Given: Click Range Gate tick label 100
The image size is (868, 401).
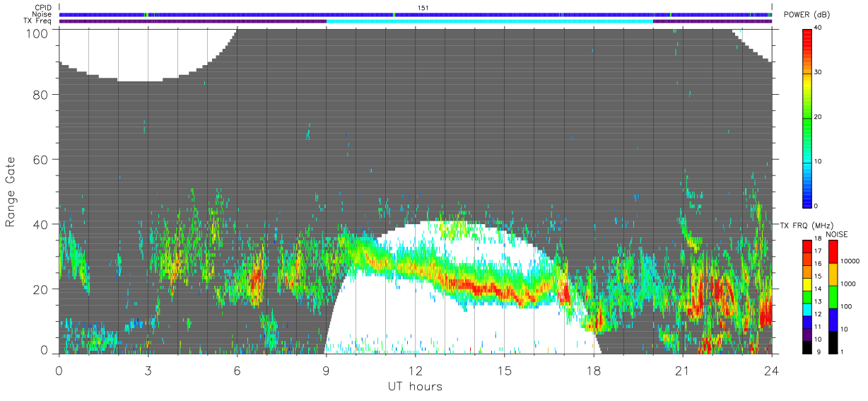Looking at the screenshot, I should [38, 33].
